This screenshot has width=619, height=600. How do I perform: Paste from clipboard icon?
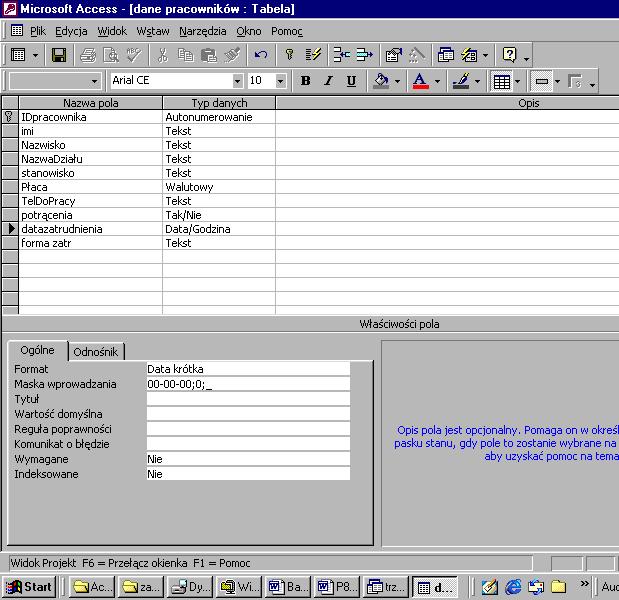coord(208,55)
